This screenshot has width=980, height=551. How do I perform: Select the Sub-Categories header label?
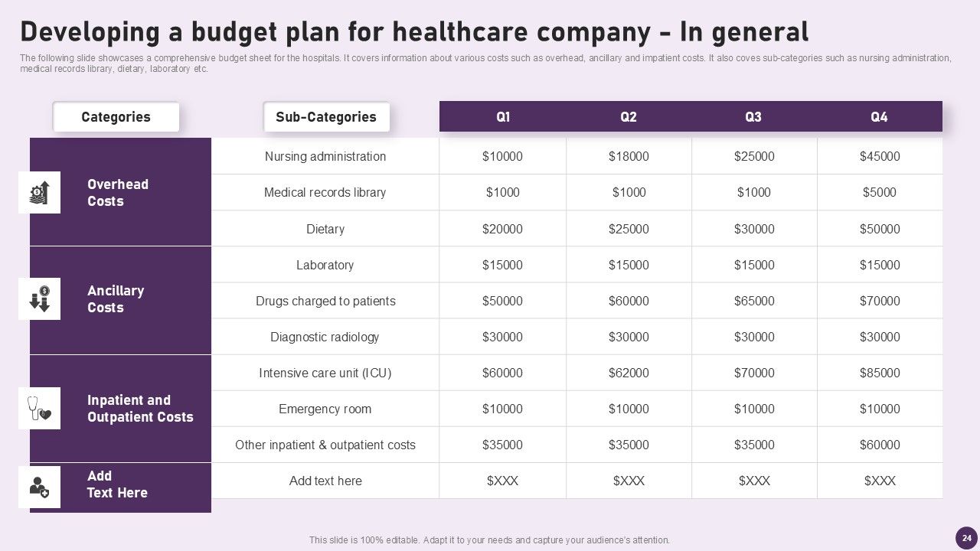[326, 117]
